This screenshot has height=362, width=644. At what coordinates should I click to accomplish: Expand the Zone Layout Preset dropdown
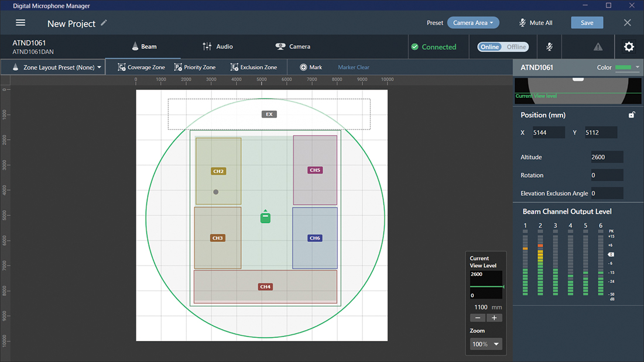tap(53, 67)
